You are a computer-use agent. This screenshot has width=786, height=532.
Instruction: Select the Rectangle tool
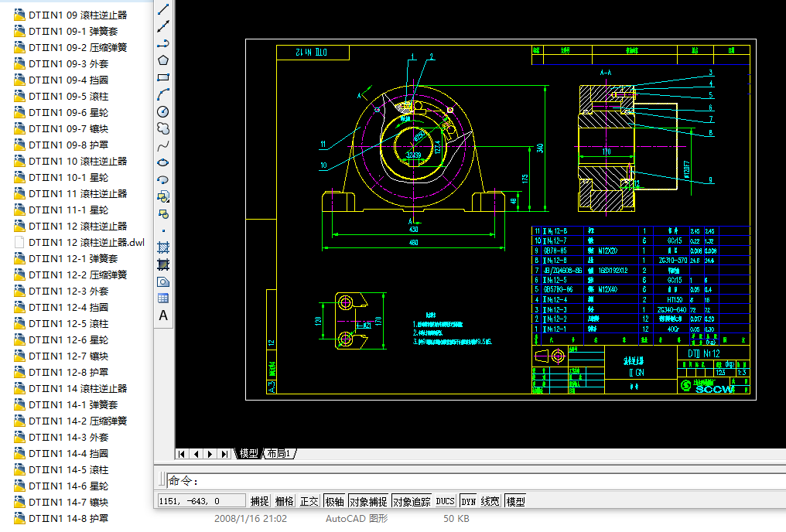pyautogui.click(x=163, y=77)
